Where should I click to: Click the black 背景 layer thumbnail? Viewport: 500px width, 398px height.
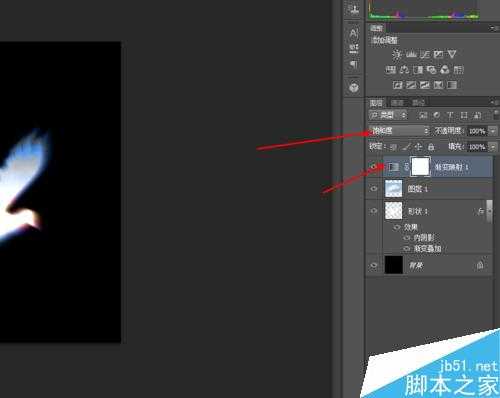tap(394, 265)
